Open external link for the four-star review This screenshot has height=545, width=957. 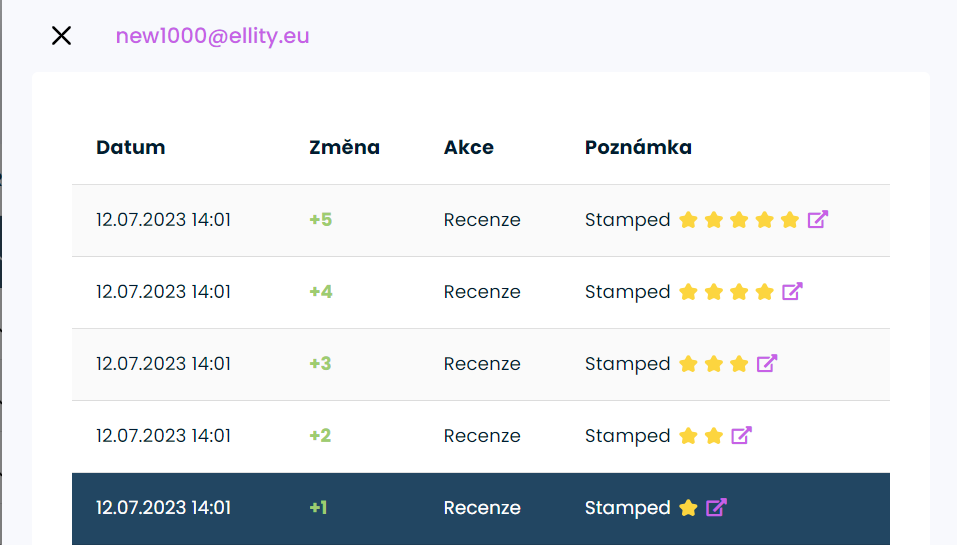click(x=792, y=292)
